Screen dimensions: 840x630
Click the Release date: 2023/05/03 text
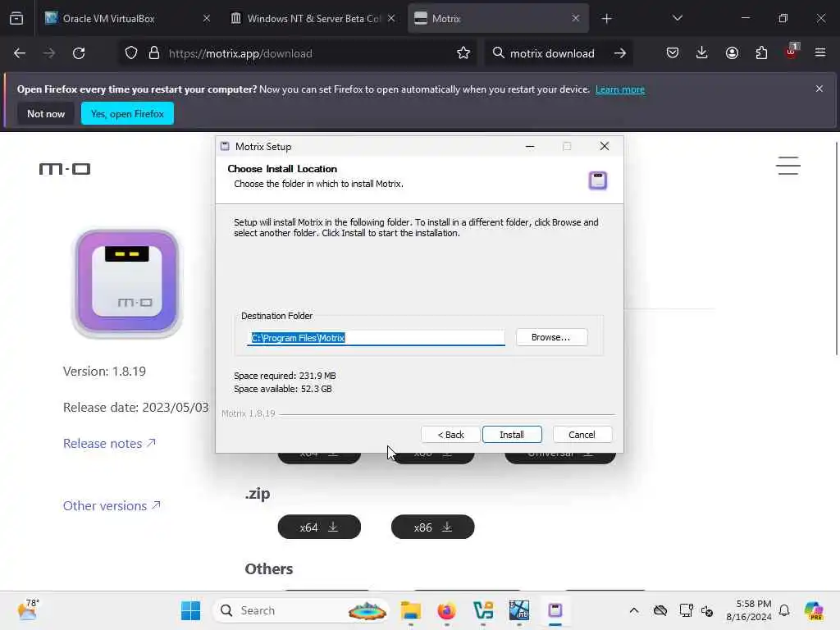(135, 408)
